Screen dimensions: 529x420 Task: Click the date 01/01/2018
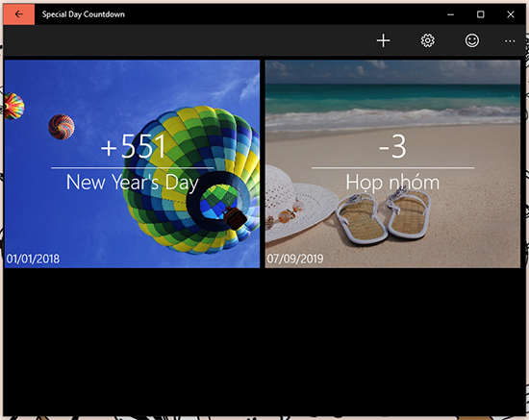pyautogui.click(x=33, y=259)
